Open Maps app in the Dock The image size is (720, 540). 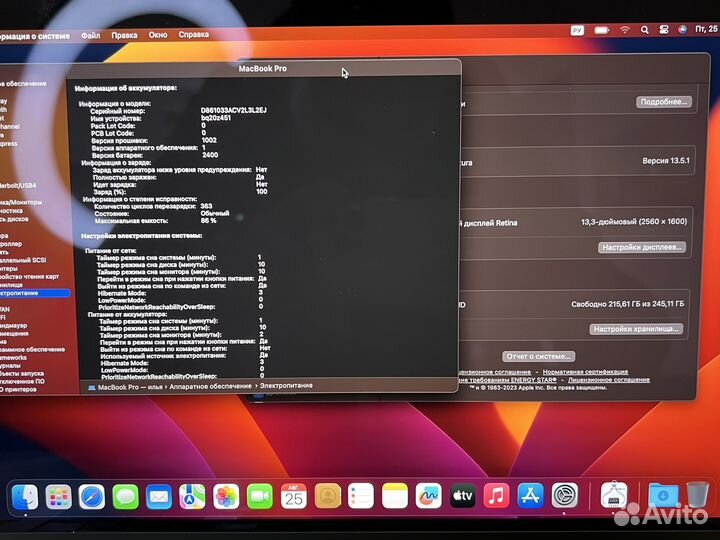(192, 496)
